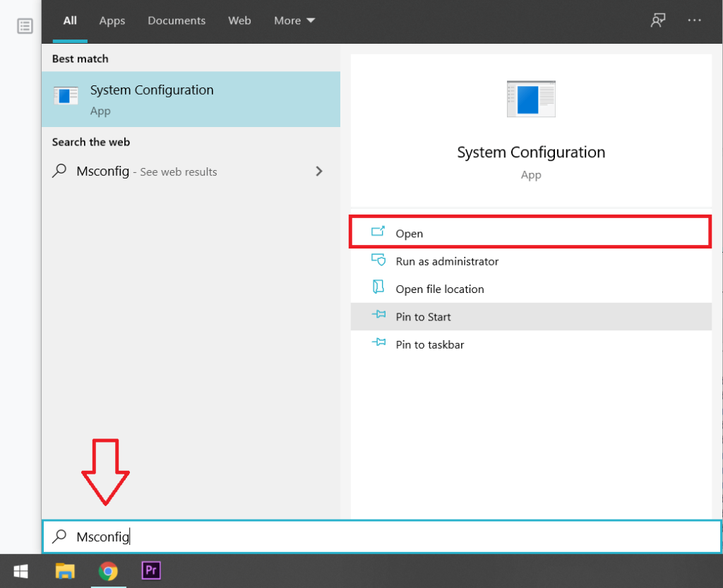Click the magnifier icon in search box
This screenshot has height=588, width=723.
pyautogui.click(x=60, y=537)
